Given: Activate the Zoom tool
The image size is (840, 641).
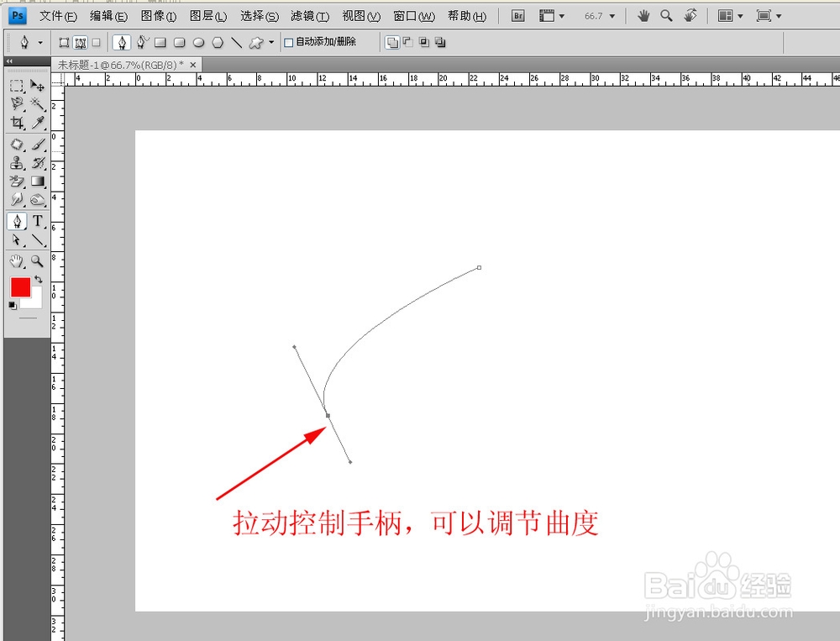Looking at the screenshot, I should click(37, 261).
